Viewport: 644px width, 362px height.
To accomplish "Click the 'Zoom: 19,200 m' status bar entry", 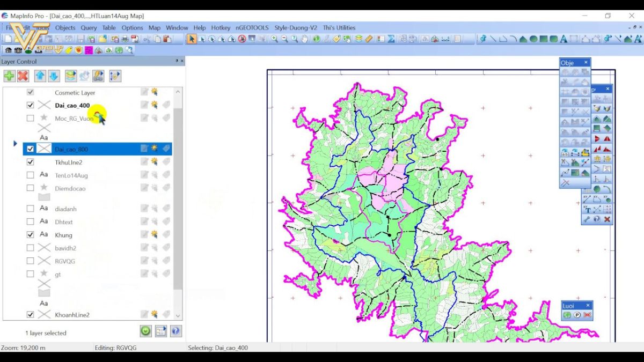I will click(x=23, y=348).
